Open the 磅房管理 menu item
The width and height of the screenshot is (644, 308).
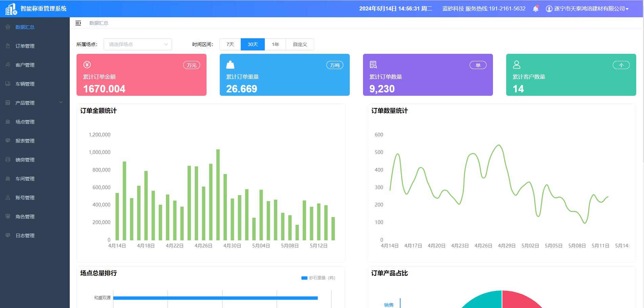pyautogui.click(x=35, y=159)
